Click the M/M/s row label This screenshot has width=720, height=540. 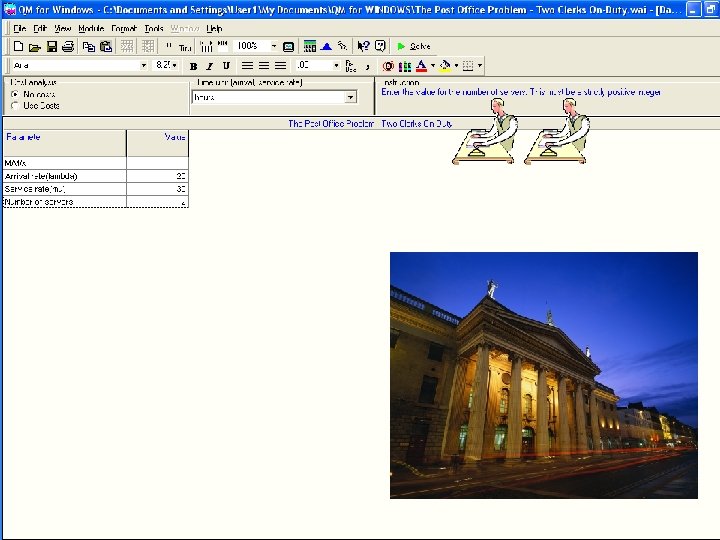click(65, 163)
